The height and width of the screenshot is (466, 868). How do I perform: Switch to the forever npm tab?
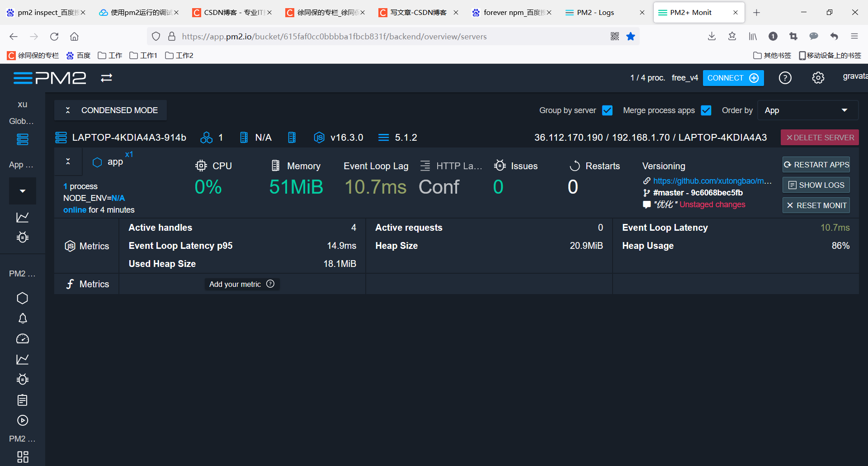click(511, 13)
